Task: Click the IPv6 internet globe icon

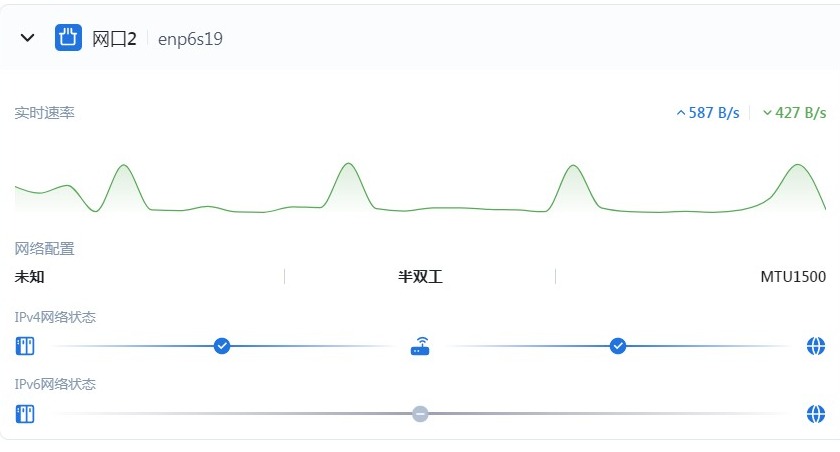Action: click(x=816, y=413)
